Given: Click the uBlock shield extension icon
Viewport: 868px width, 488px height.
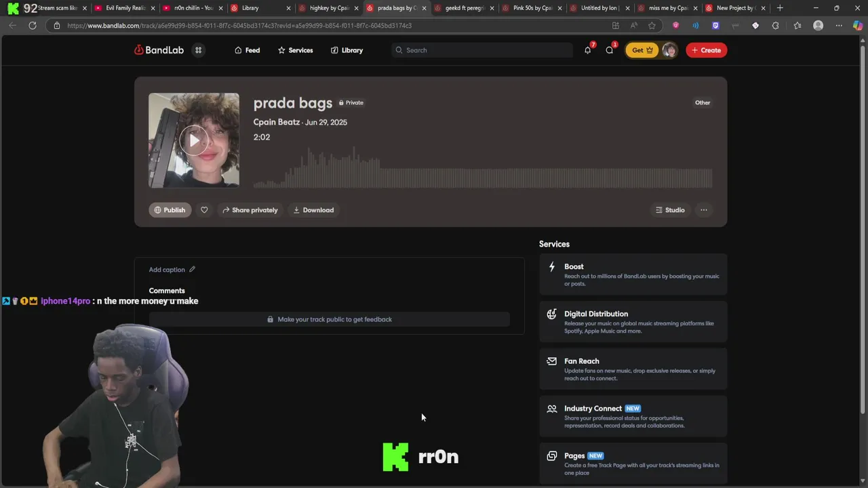Looking at the screenshot, I should [675, 25].
